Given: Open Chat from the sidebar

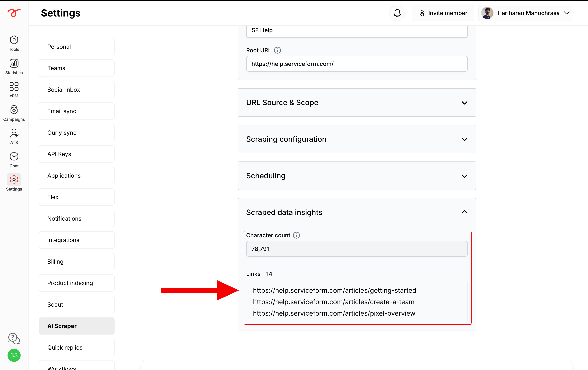Looking at the screenshot, I should [x=14, y=160].
